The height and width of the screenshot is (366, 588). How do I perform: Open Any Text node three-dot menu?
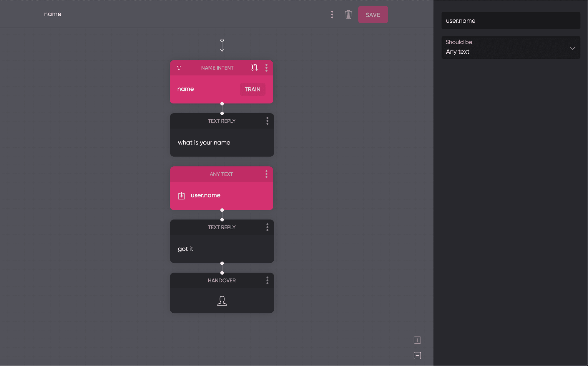pyautogui.click(x=266, y=174)
